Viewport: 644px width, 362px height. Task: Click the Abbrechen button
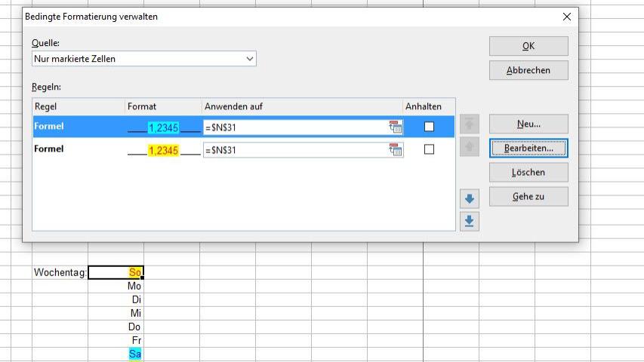coord(528,70)
